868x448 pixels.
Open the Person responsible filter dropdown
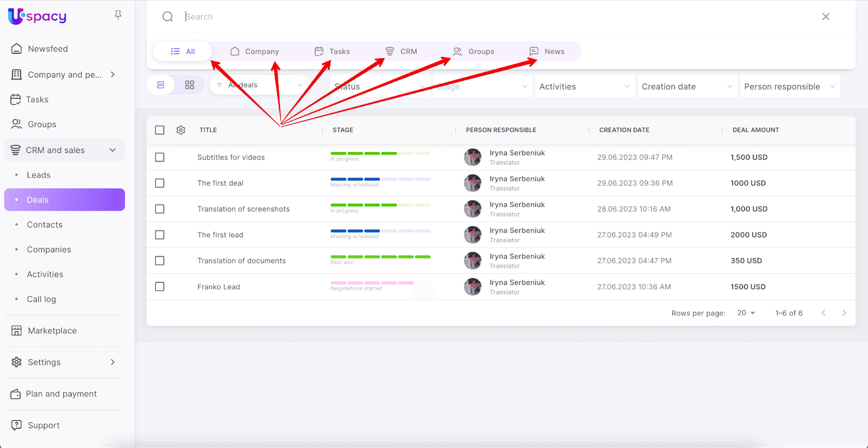[789, 86]
